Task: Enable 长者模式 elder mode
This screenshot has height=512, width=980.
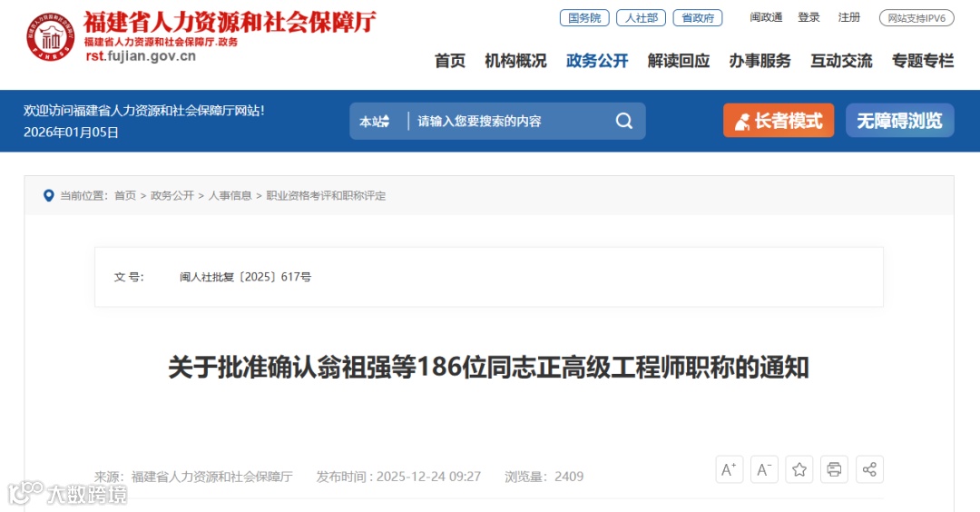Action: pos(779,121)
